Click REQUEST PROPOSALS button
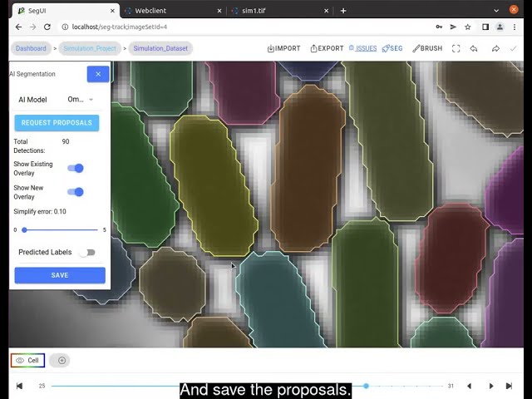532x399 pixels. point(57,123)
